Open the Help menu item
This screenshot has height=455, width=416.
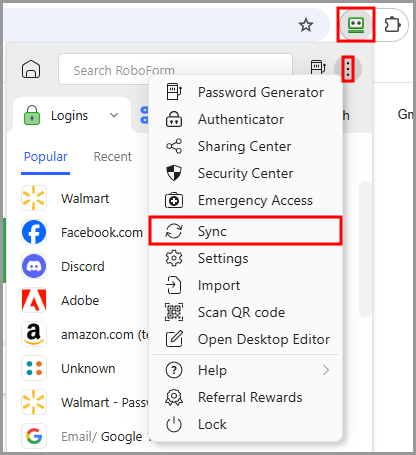pos(245,370)
